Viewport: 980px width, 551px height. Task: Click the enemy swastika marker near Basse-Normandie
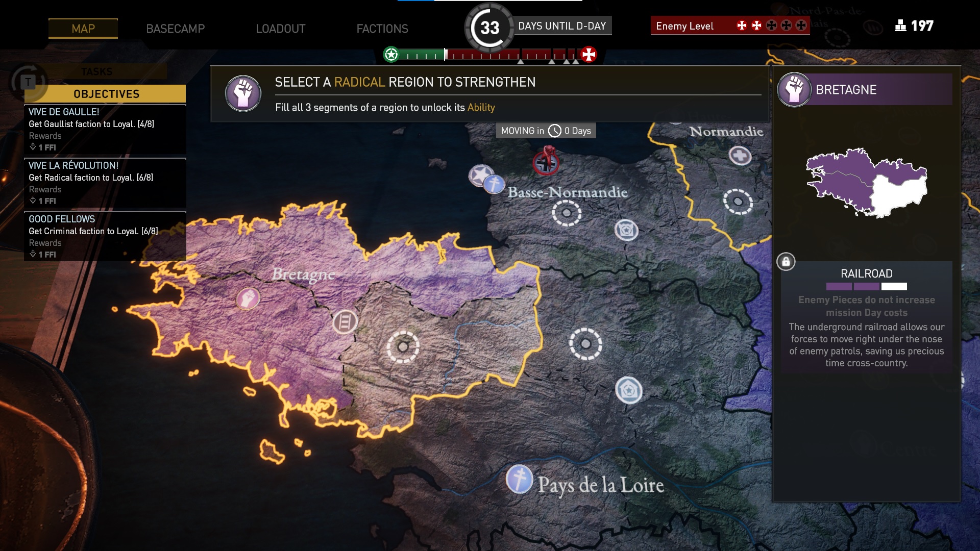(x=546, y=161)
